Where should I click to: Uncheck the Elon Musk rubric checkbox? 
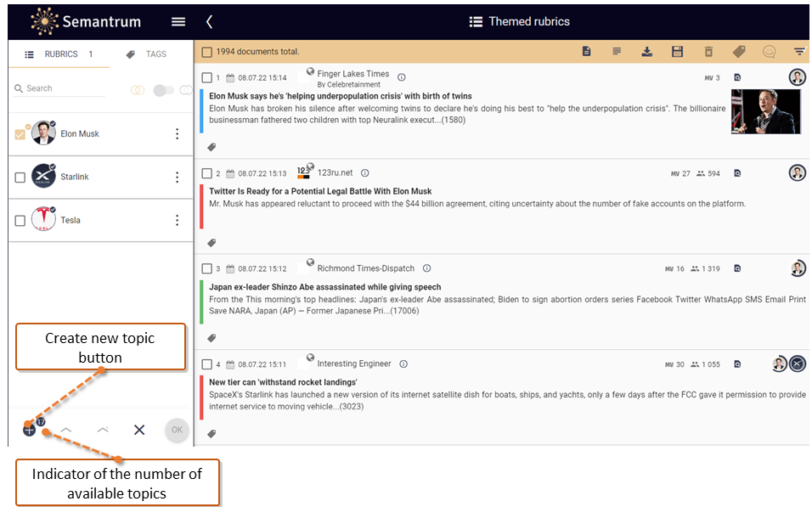click(x=20, y=134)
